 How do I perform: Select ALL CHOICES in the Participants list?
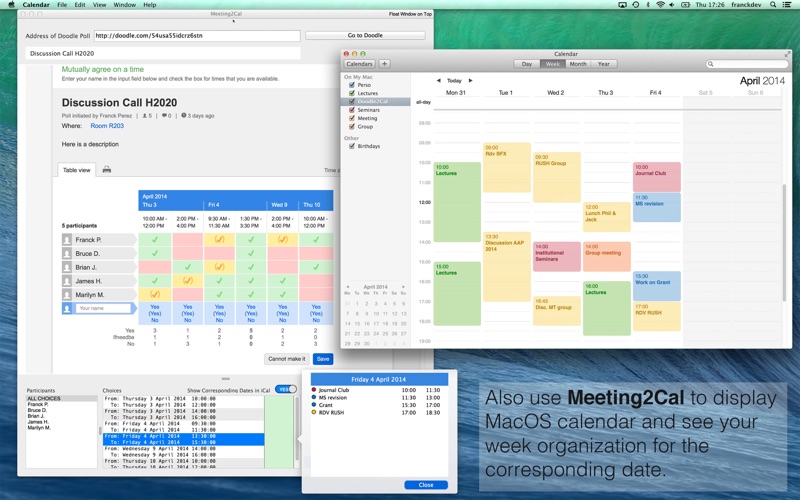pyautogui.click(x=61, y=398)
